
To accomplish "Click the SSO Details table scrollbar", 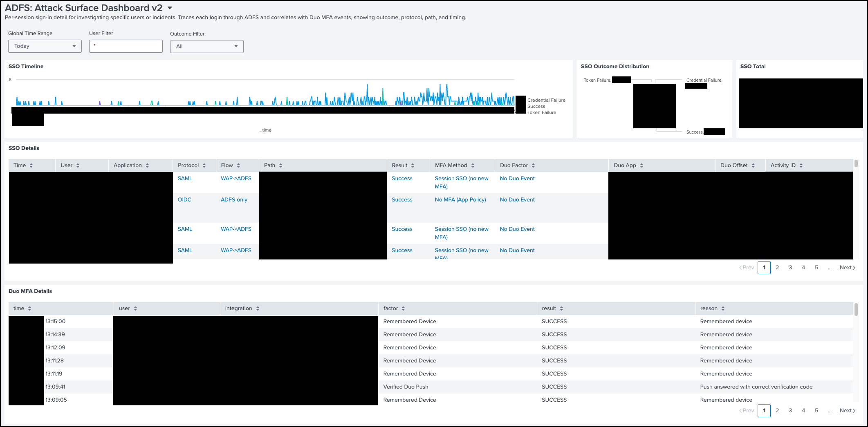I will pyautogui.click(x=856, y=163).
